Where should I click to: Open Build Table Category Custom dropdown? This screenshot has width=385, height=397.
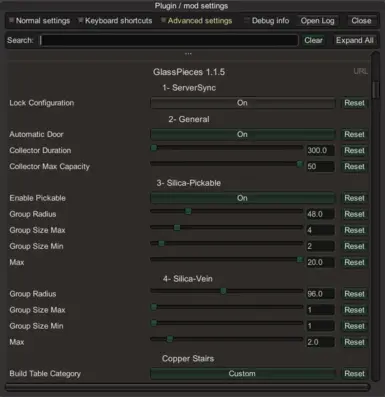tap(243, 374)
